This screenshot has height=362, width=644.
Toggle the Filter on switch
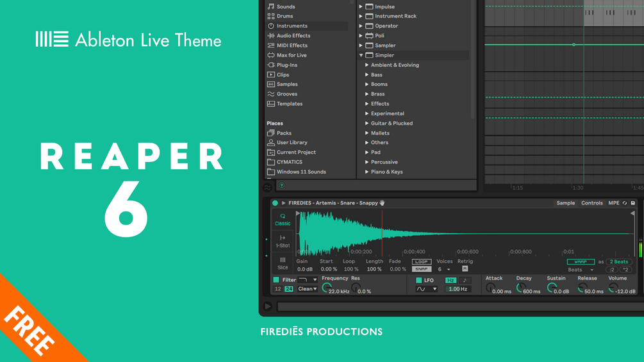[x=276, y=280]
